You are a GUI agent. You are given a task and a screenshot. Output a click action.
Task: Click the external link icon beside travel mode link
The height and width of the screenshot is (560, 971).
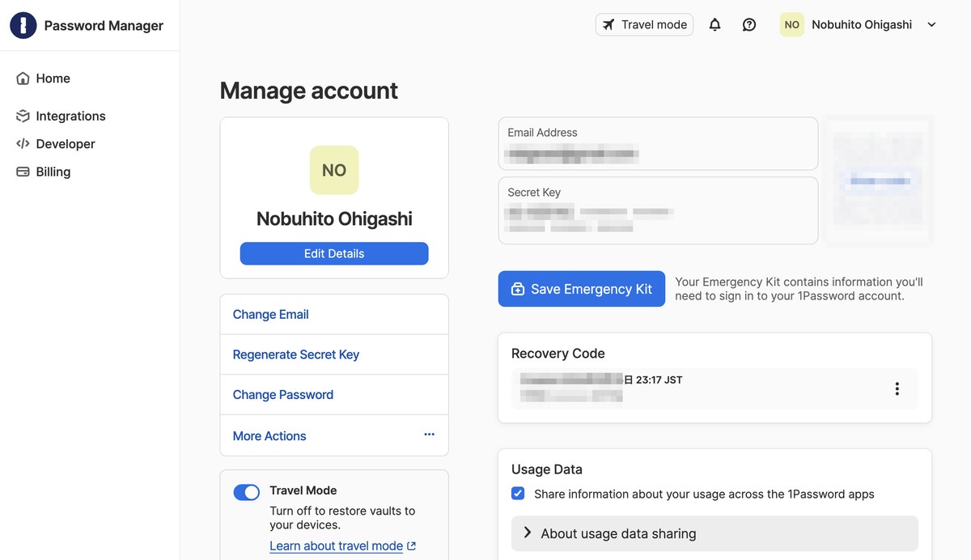(x=412, y=546)
